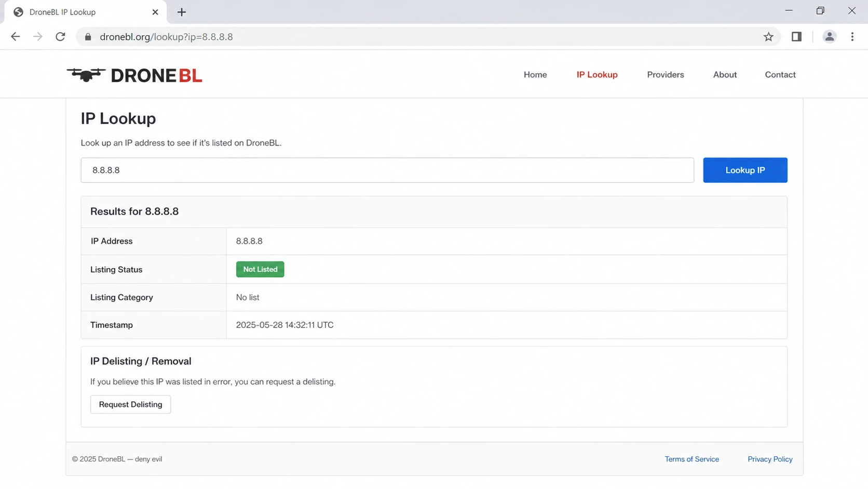Open Chrome three-dot menu
868x489 pixels.
pos(852,36)
